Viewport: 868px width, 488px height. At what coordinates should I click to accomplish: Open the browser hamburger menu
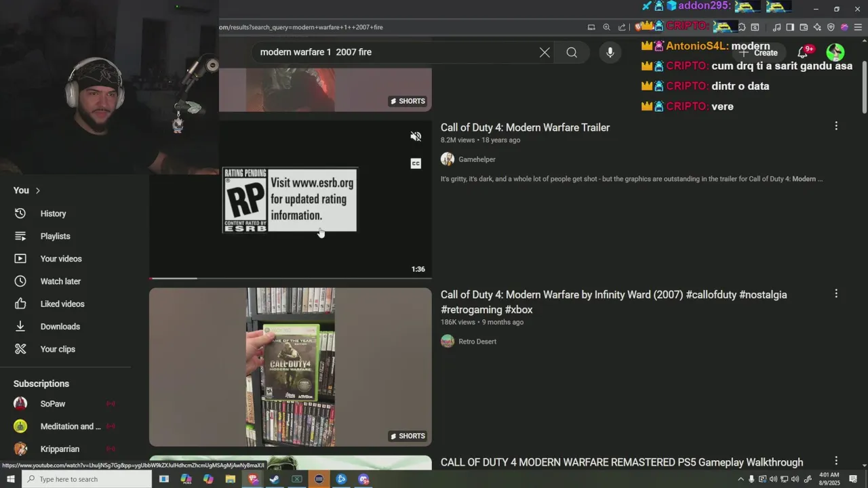[x=858, y=27]
